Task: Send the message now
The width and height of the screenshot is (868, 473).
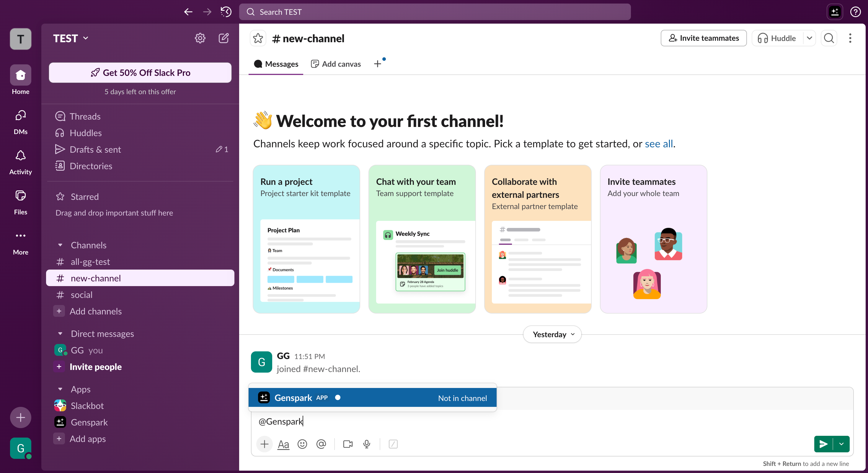Action: click(x=823, y=444)
